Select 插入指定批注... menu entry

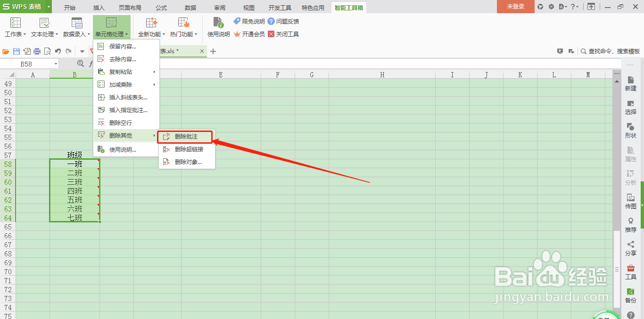click(126, 110)
